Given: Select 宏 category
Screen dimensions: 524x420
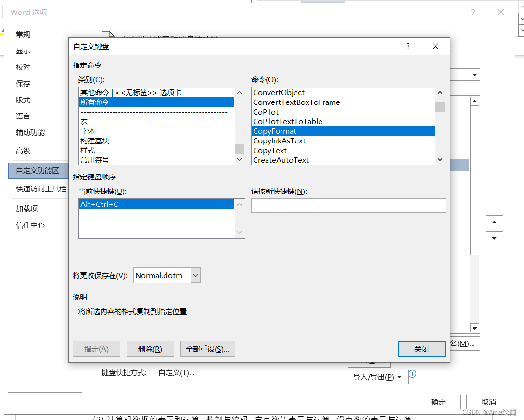Looking at the screenshot, I should 157,122.
